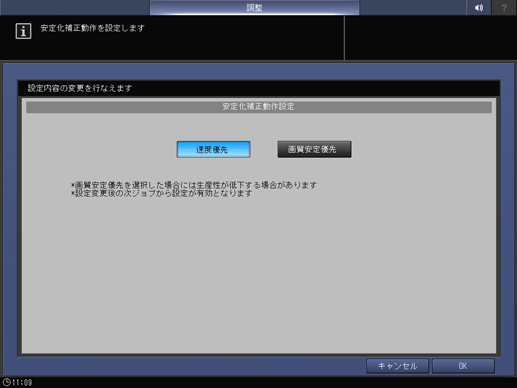Click the note about 生産性が低下する場合があります
The height and width of the screenshot is (388, 517).
click(194, 185)
